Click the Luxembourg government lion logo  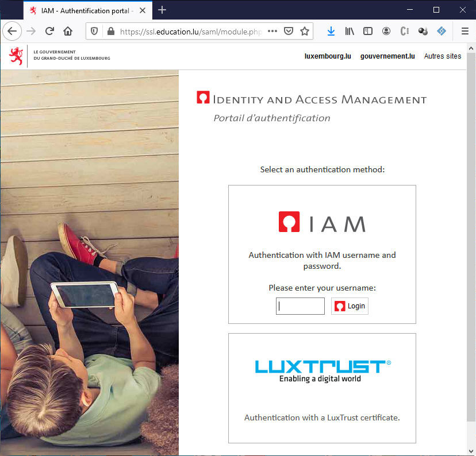16,56
